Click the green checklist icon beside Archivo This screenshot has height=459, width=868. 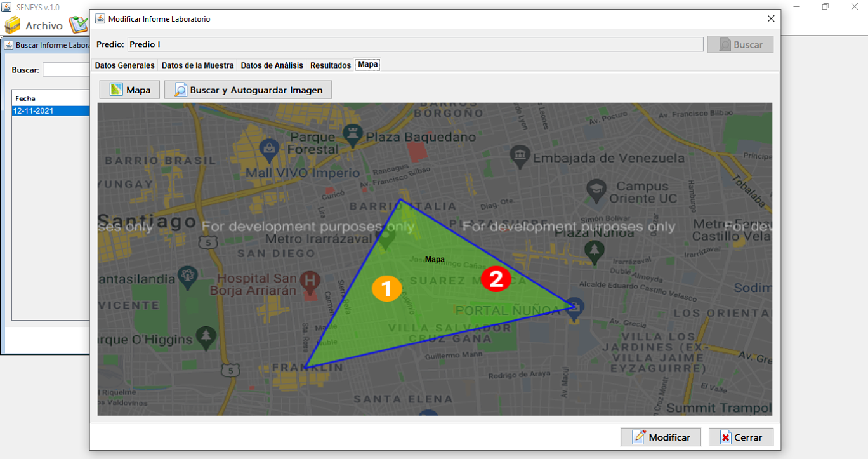click(79, 25)
